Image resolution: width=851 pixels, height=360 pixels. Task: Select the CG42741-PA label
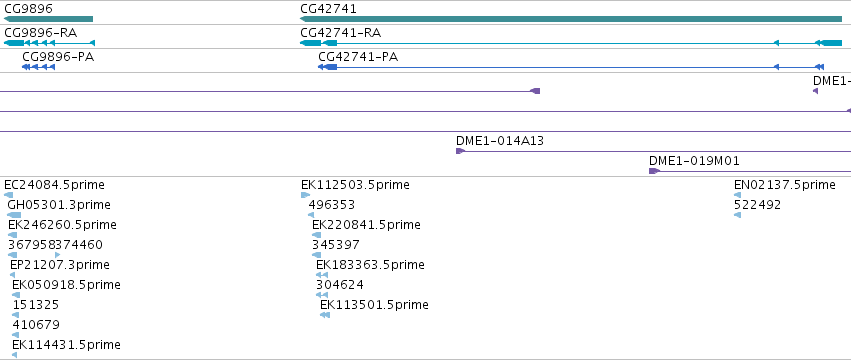[x=358, y=56]
